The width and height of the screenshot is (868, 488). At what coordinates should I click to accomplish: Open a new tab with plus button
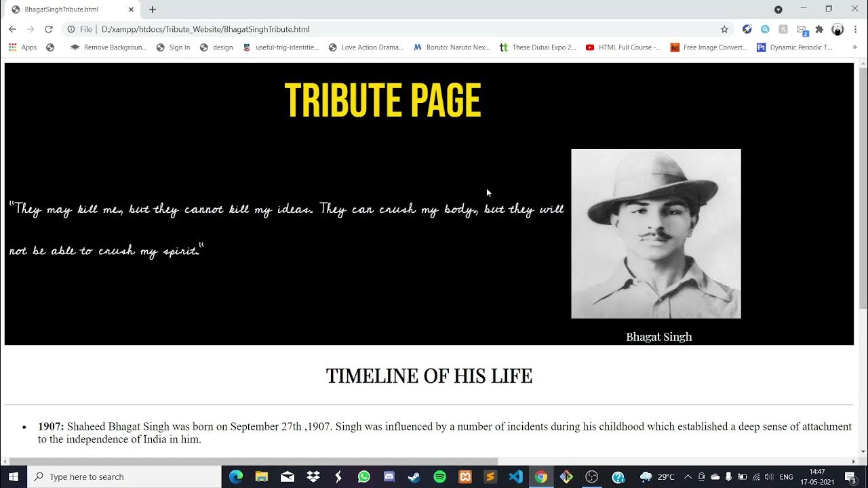click(153, 9)
